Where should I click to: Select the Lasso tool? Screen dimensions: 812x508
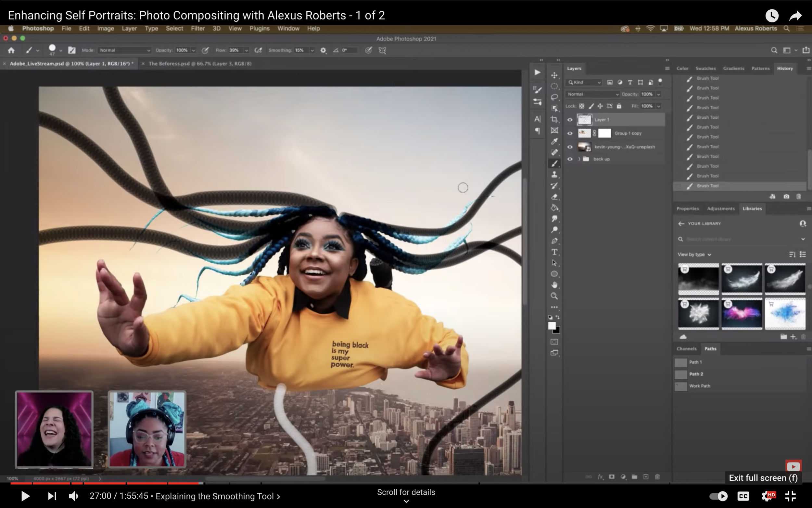(554, 97)
